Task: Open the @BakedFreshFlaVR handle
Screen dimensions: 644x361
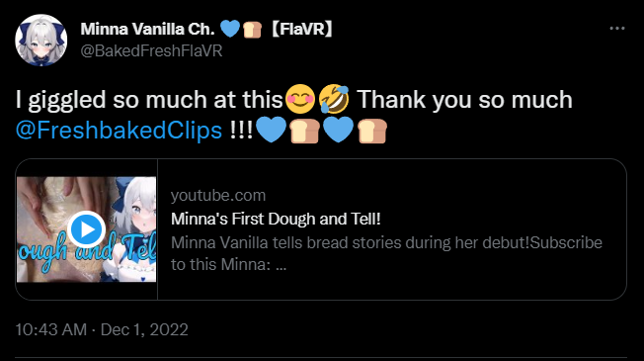Action: [x=151, y=51]
